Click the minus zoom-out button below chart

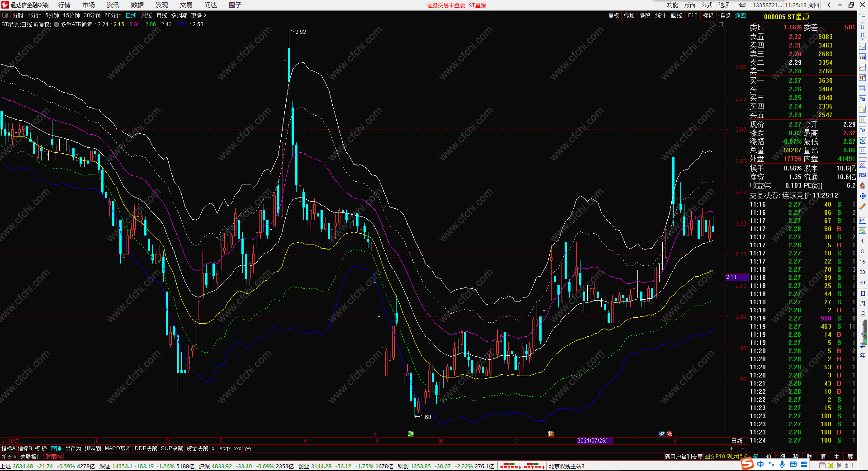click(743, 448)
